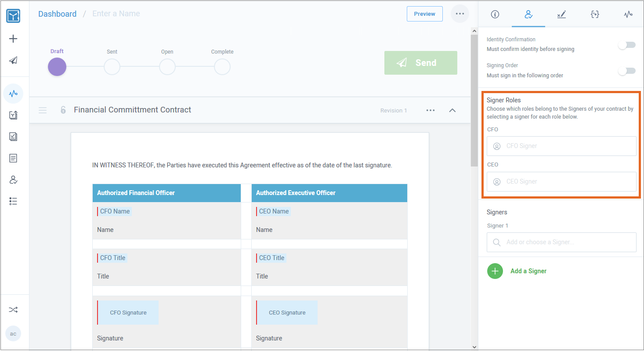Click the CEO Signature box
The height and width of the screenshot is (351, 644).
(x=287, y=313)
